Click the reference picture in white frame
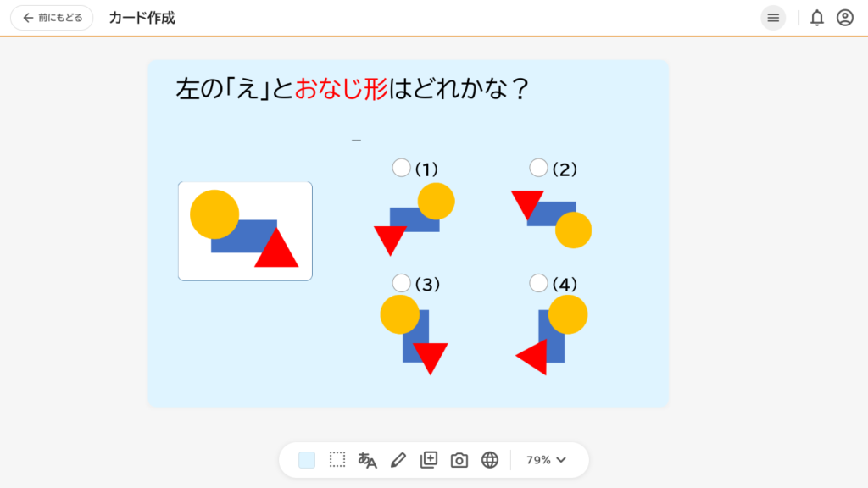This screenshot has width=868, height=488. [x=245, y=231]
